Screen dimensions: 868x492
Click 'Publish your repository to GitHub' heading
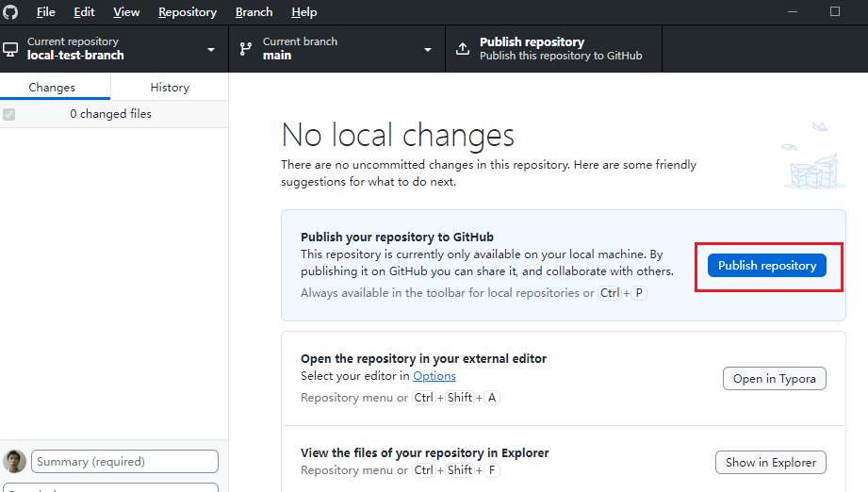tap(397, 237)
